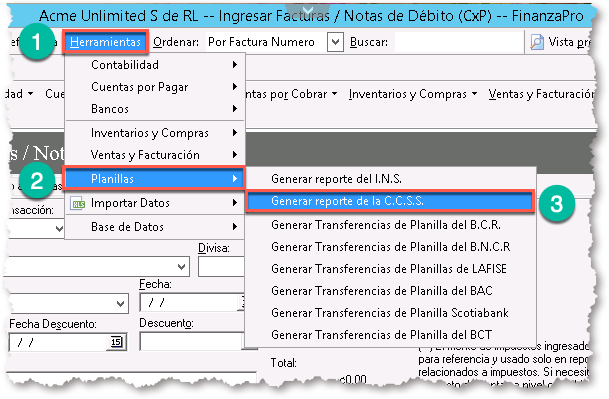Select the Planillas menu entry
Image resolution: width=609 pixels, height=399 pixels.
[155, 179]
